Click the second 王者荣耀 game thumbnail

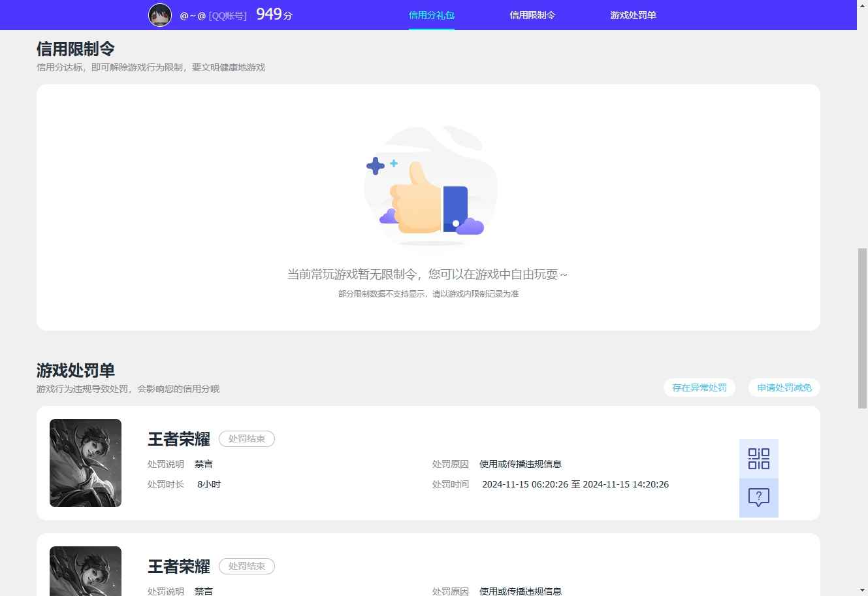point(86,571)
